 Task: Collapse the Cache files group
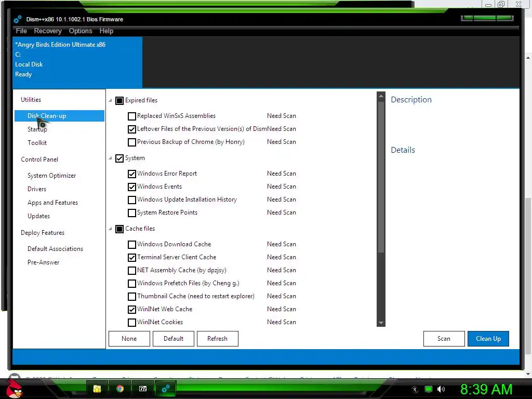click(x=110, y=229)
